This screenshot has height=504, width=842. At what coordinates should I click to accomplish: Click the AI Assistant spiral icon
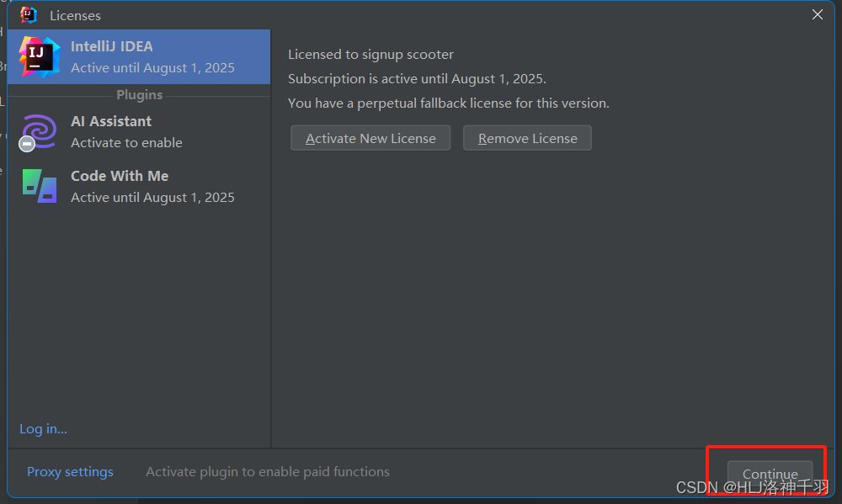pos(40,130)
